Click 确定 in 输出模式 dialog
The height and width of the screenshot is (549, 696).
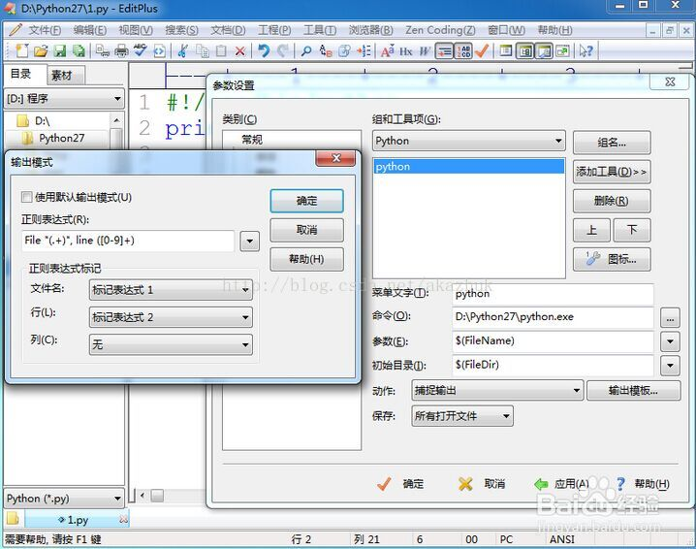pos(306,201)
